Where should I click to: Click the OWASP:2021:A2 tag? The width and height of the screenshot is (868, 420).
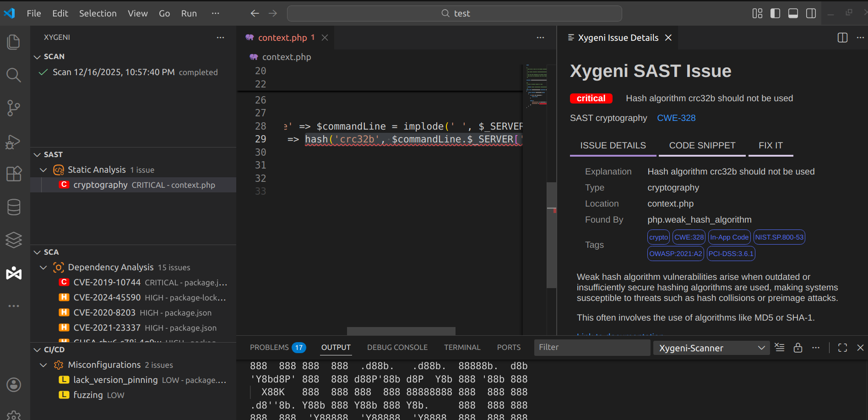click(675, 254)
